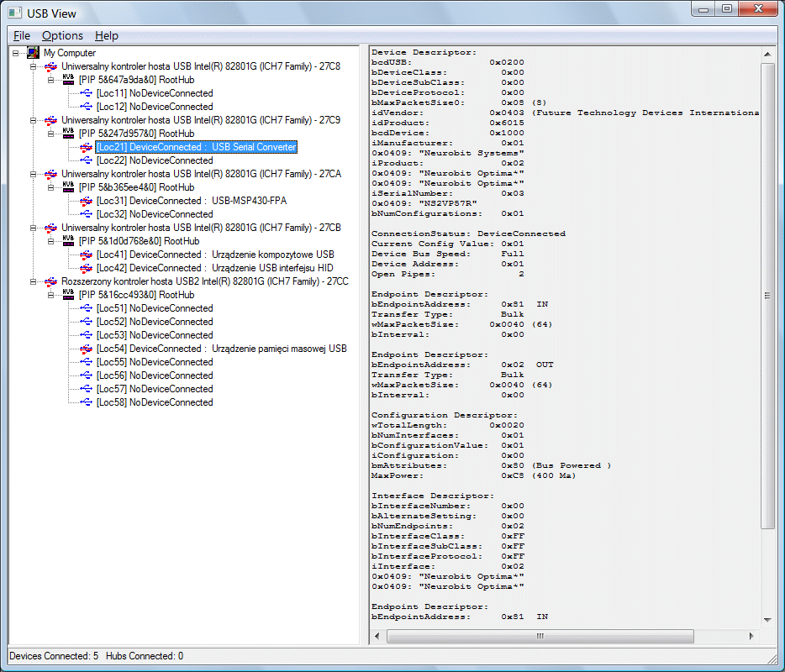Click the MaxPower 0xC8 (400 Ma) line
This screenshot has height=672, width=785.
tap(473, 475)
